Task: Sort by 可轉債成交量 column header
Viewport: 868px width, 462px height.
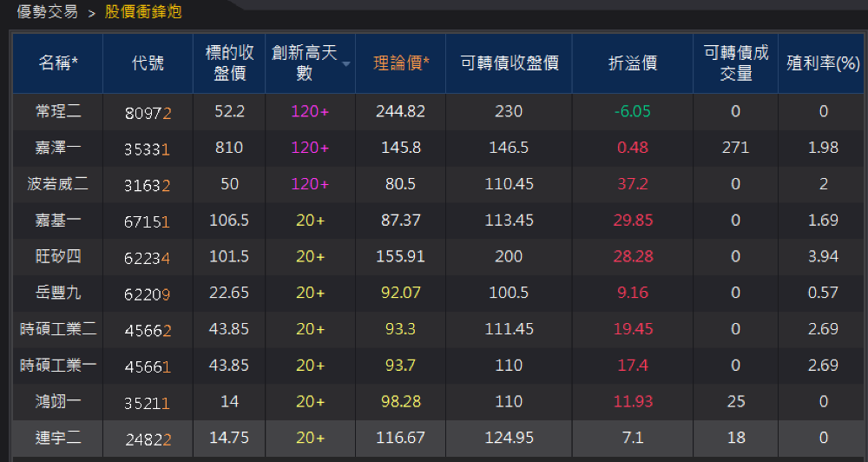Action: (x=736, y=63)
